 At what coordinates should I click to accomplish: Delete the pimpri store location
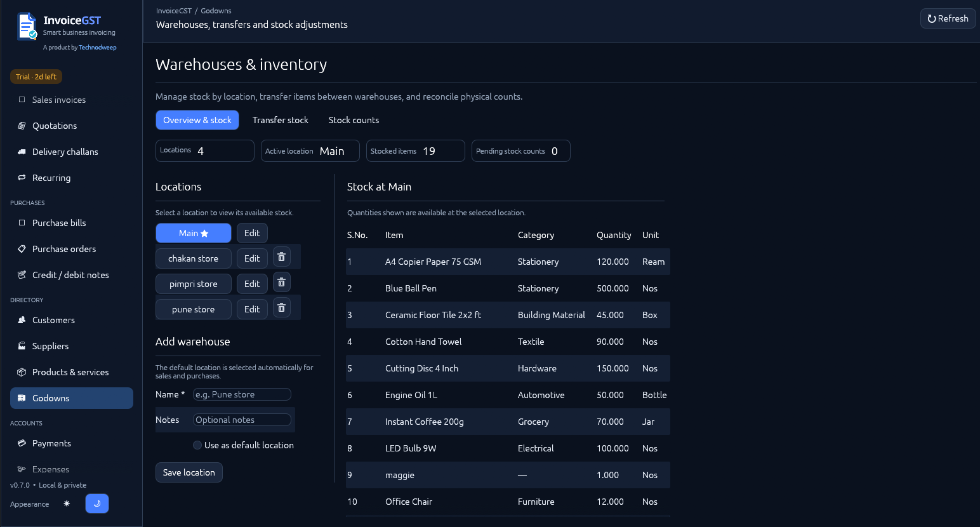282,283
